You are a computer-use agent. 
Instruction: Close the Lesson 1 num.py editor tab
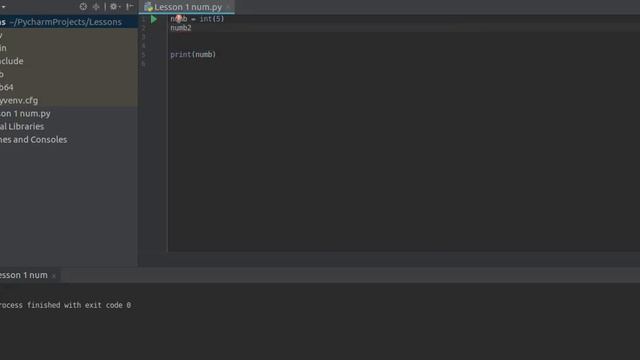coord(228,7)
